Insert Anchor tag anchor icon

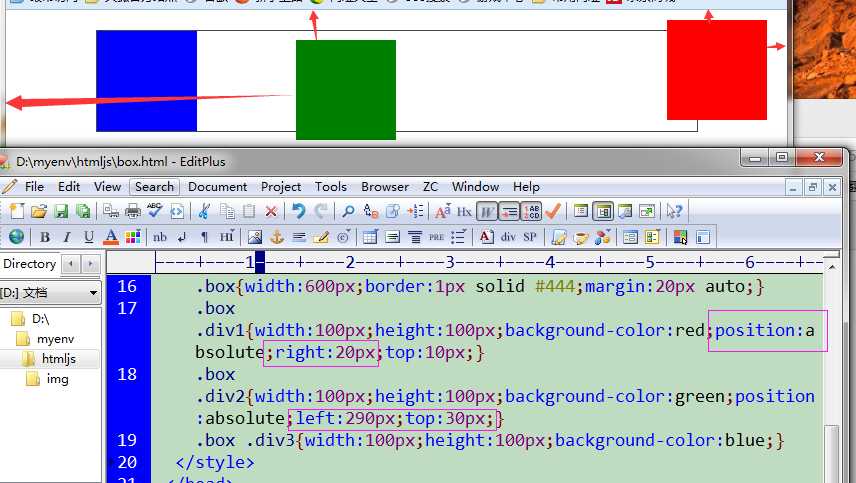pos(277,237)
